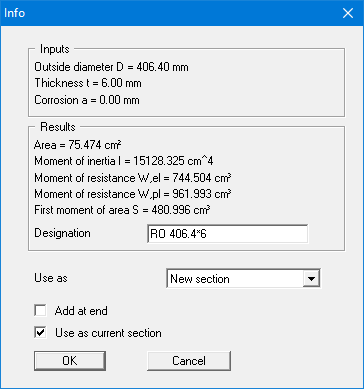Confirm with the OK button

[x=70, y=361]
